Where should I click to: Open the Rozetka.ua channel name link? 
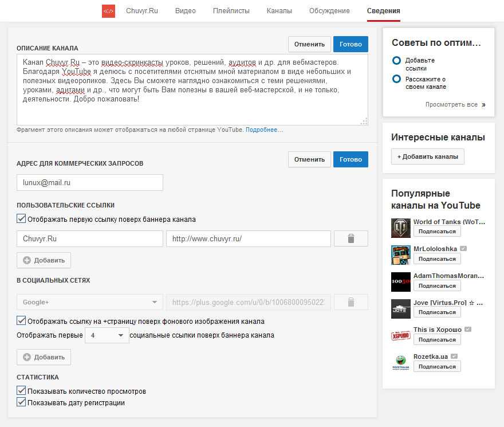(430, 357)
